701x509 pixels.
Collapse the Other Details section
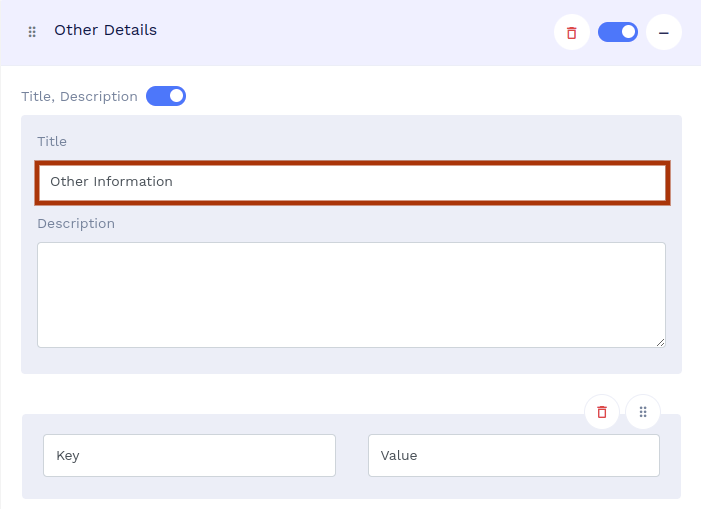click(x=663, y=33)
